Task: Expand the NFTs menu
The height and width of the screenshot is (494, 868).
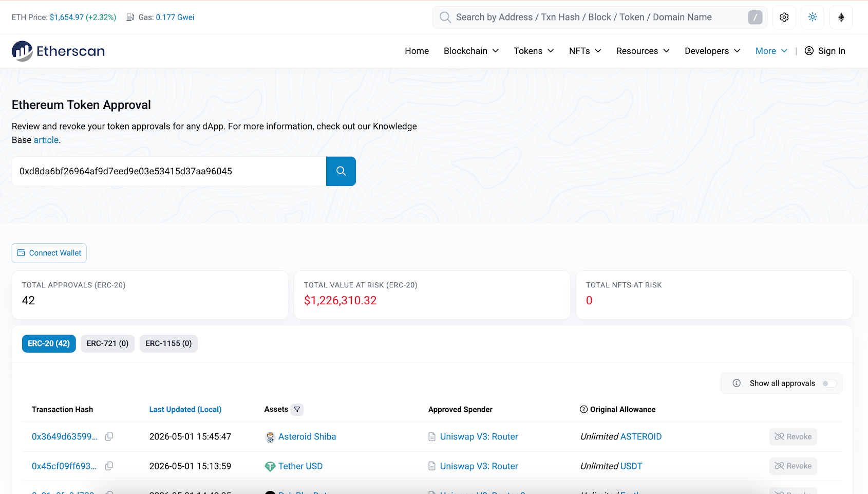Action: (585, 51)
